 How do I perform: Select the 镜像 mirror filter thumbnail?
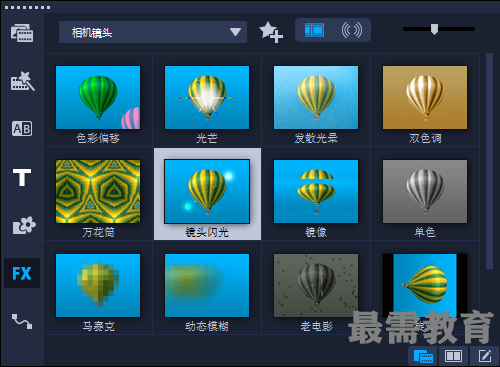pyautogui.click(x=316, y=191)
